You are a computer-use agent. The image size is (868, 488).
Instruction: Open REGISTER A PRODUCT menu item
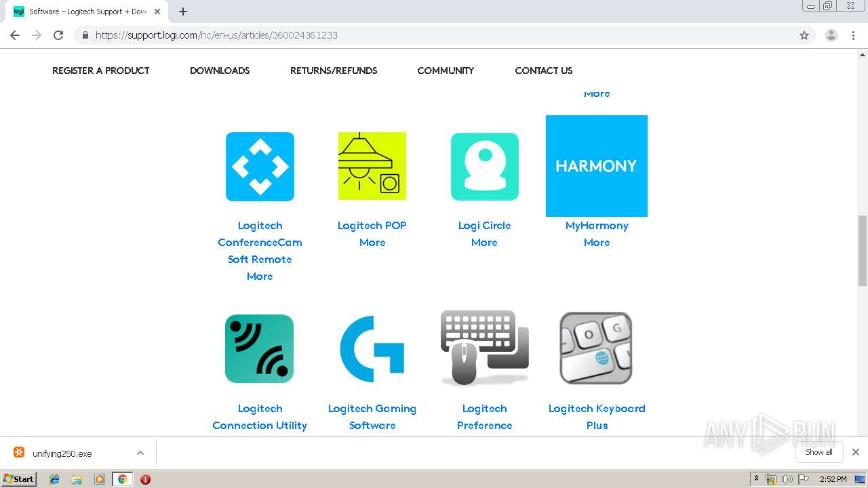(x=100, y=70)
